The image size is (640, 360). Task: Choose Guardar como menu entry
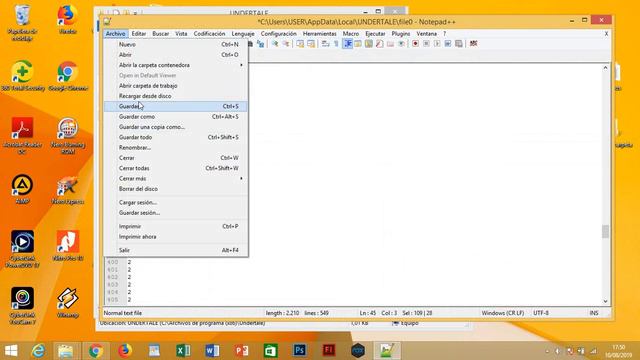176,117
